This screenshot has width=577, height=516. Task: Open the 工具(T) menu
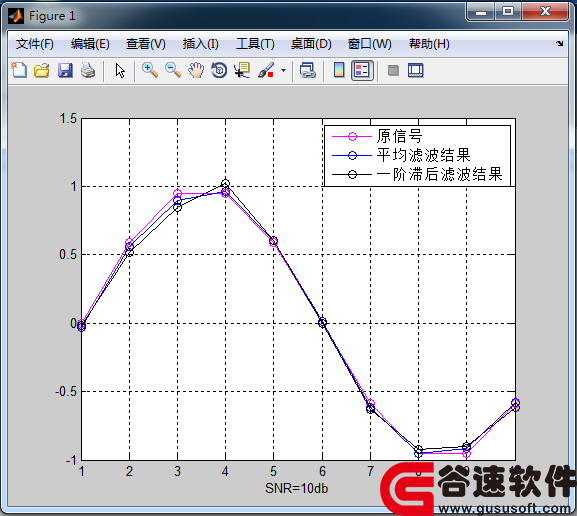point(255,44)
